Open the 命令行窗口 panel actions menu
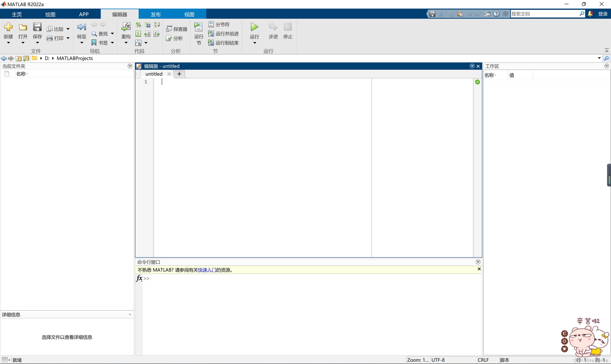The image size is (611, 364). point(478,262)
